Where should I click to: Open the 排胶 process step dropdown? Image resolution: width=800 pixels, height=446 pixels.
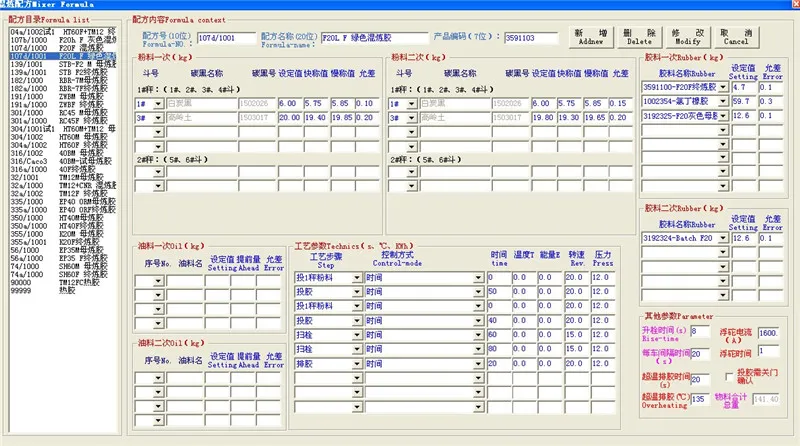pyautogui.click(x=357, y=364)
